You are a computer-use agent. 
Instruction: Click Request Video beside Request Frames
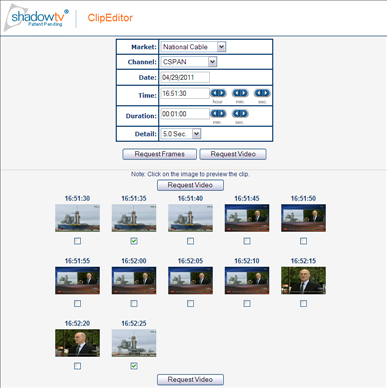[233, 154]
